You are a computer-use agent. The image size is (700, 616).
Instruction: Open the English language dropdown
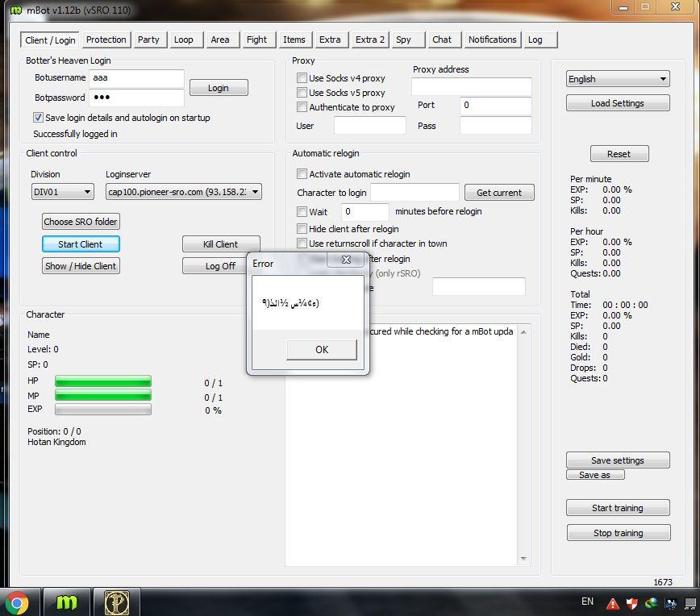618,79
